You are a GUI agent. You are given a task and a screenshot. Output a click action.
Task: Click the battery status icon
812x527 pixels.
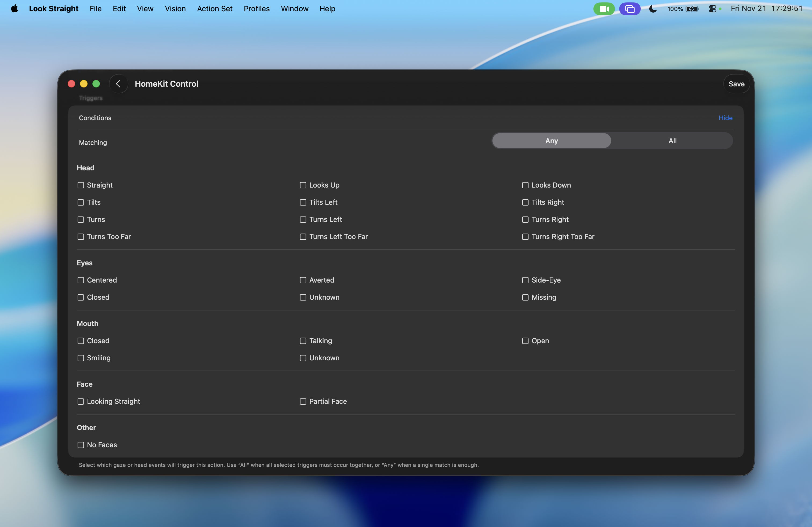(692, 9)
